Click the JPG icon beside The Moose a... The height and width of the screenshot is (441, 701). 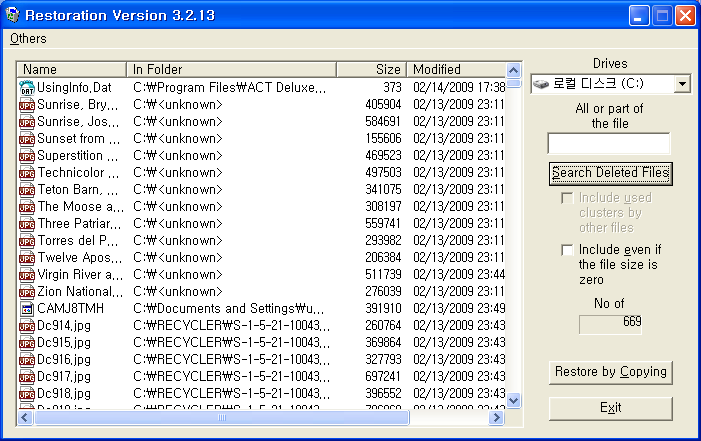27,207
